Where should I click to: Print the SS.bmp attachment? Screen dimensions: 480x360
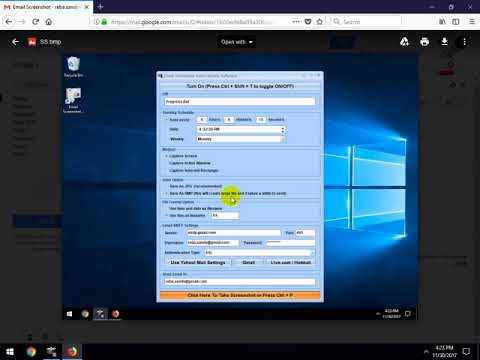424,42
